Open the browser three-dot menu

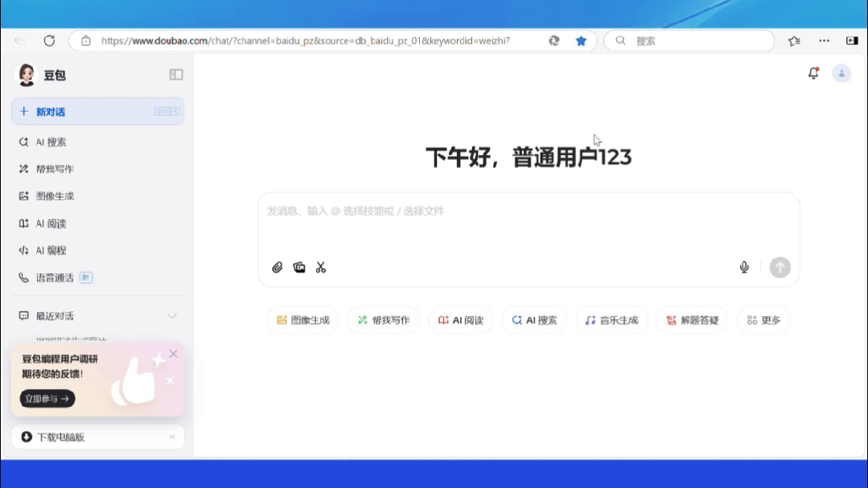[x=825, y=40]
